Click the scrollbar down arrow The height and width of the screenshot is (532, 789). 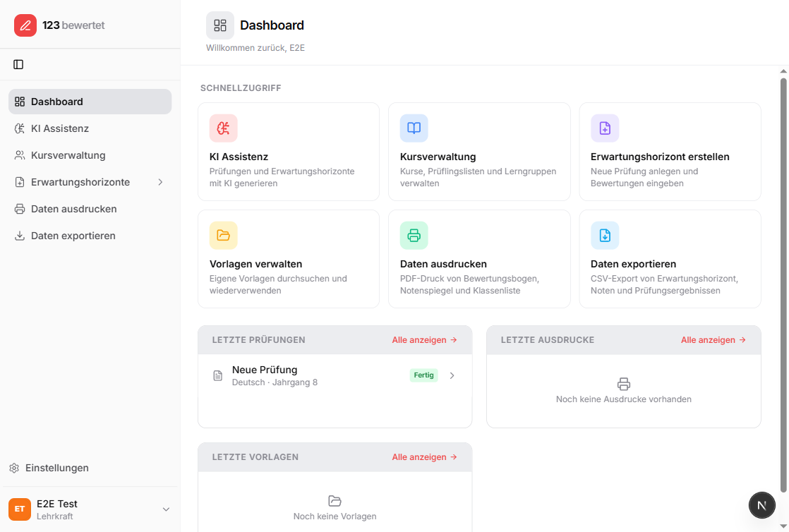[783, 526]
